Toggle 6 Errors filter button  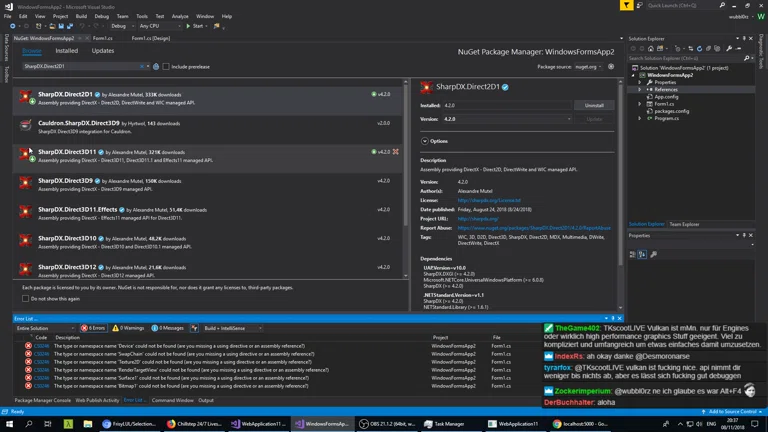point(93,328)
